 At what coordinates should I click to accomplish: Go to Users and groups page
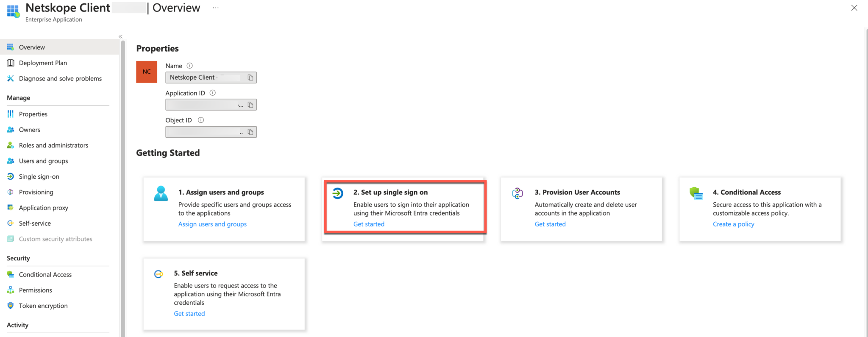pyautogui.click(x=43, y=161)
